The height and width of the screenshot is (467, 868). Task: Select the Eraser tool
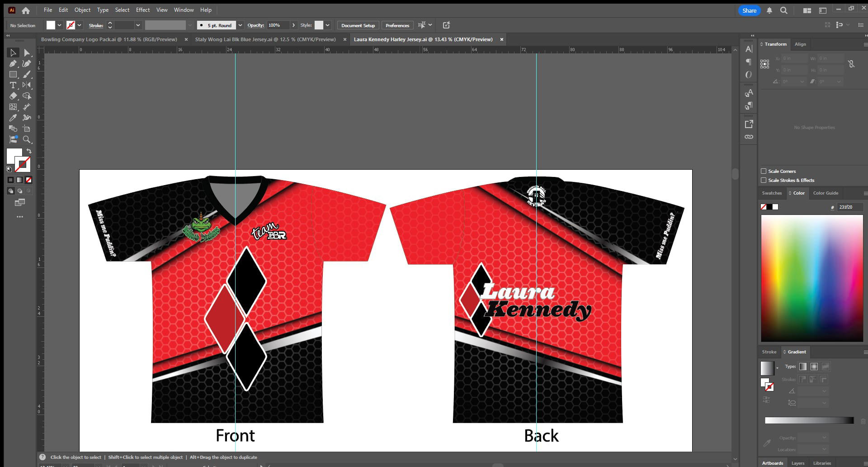pos(13,96)
